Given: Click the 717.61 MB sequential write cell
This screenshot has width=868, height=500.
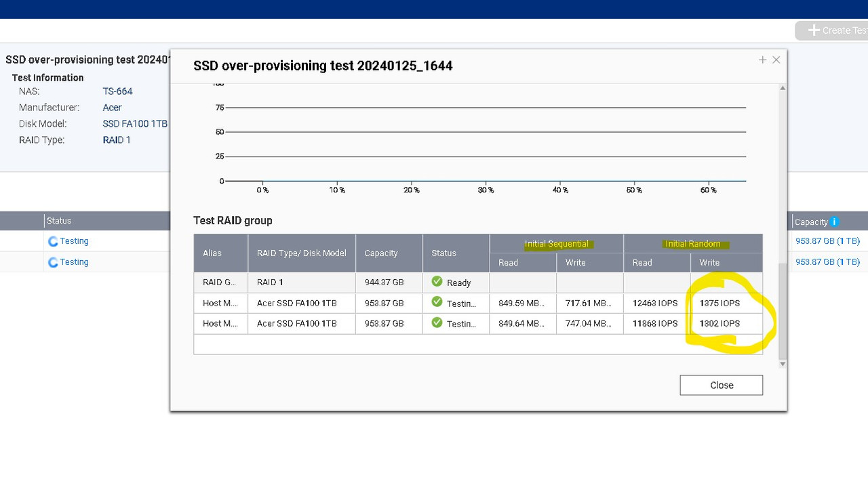Looking at the screenshot, I should coord(590,304).
